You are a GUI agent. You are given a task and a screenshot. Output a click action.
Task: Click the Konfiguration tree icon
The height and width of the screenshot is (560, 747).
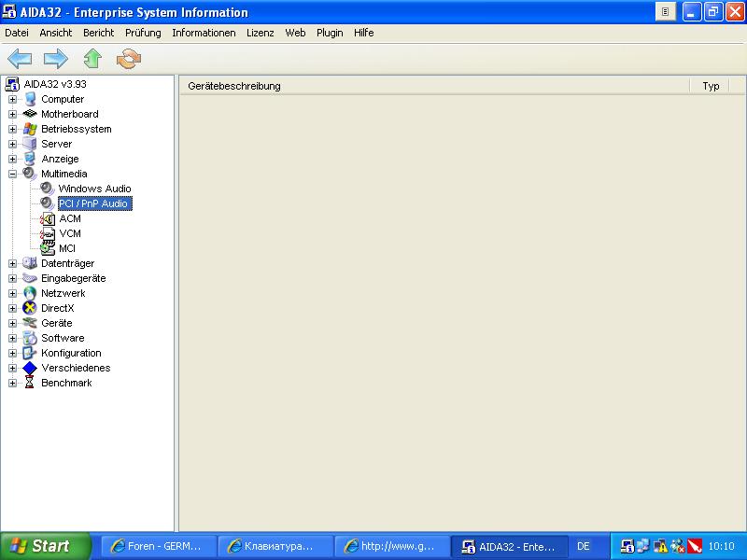point(30,353)
